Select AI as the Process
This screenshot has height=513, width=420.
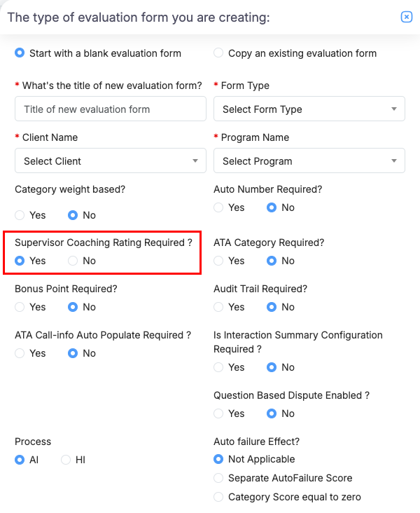[20, 460]
